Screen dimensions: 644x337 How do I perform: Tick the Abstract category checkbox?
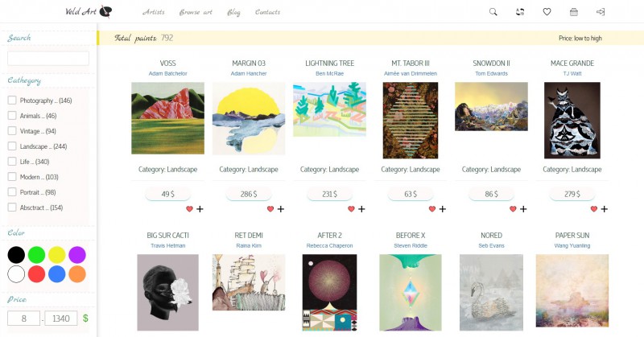click(12, 208)
